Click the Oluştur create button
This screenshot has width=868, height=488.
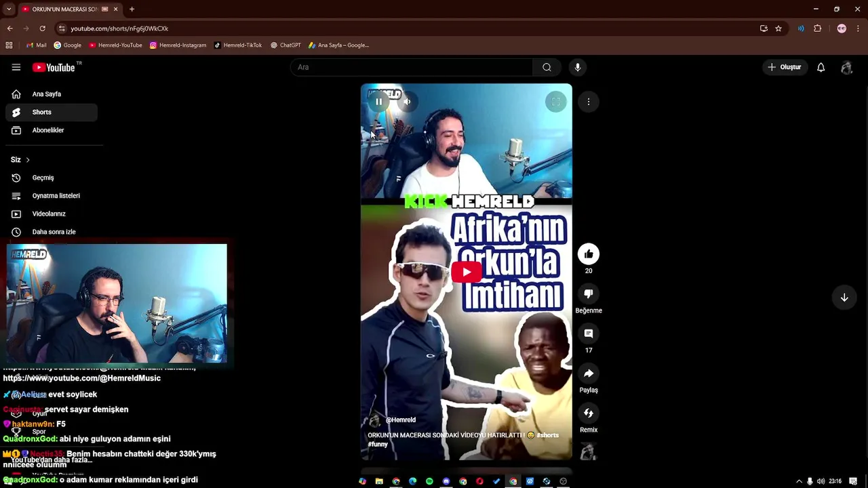(784, 67)
